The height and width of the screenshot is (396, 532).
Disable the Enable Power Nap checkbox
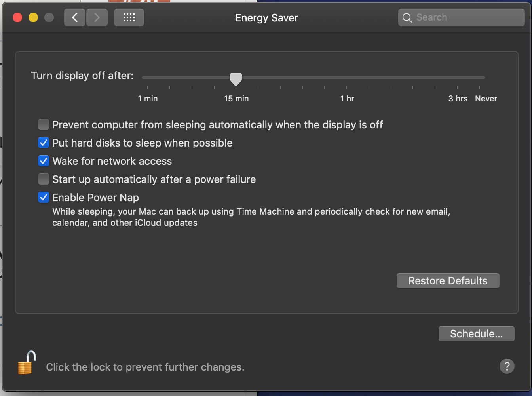coord(44,198)
